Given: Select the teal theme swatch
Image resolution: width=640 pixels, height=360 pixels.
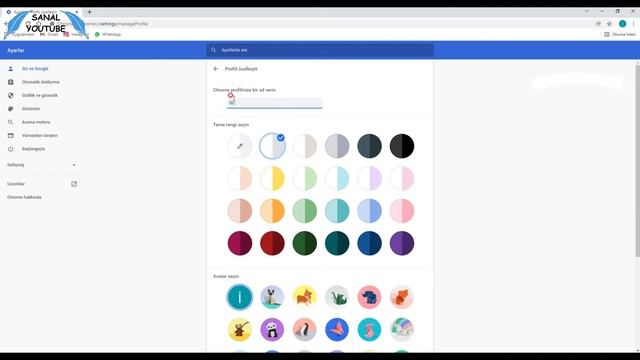Looking at the screenshot, I should pyautogui.click(x=337, y=211).
